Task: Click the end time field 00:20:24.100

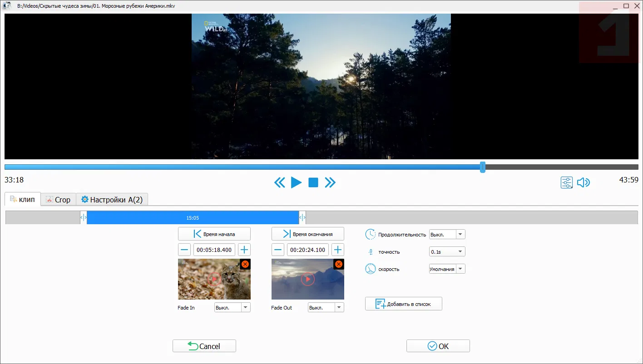Action: (x=308, y=250)
